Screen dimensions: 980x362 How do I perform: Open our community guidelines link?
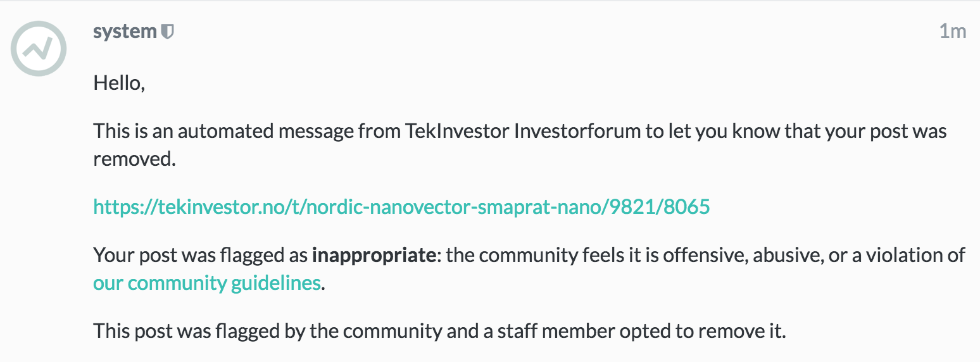pyautogui.click(x=207, y=282)
